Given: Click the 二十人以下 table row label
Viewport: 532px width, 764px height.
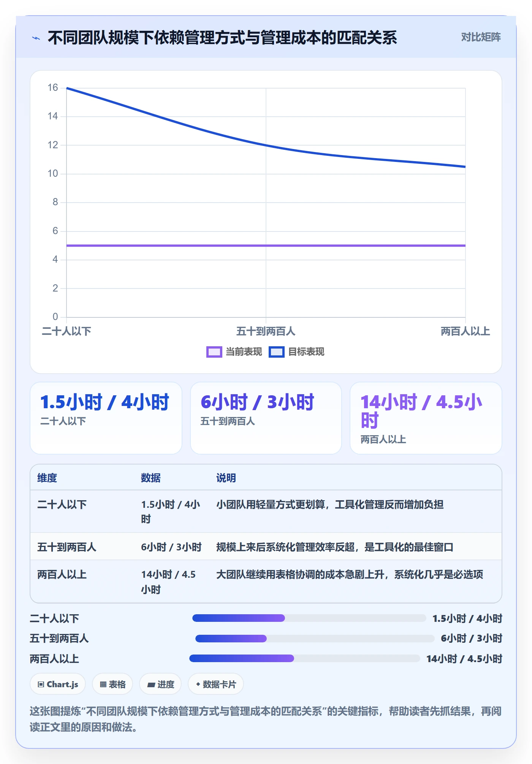Looking at the screenshot, I should [x=62, y=504].
